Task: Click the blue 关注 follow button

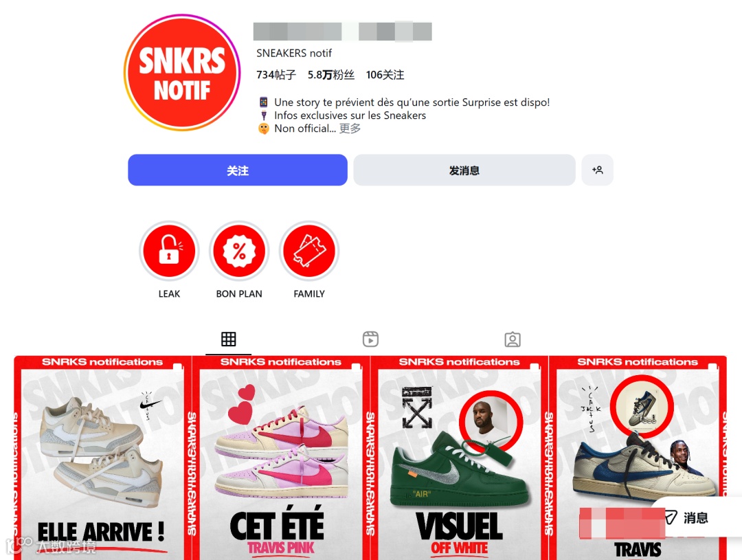Action: tap(238, 170)
